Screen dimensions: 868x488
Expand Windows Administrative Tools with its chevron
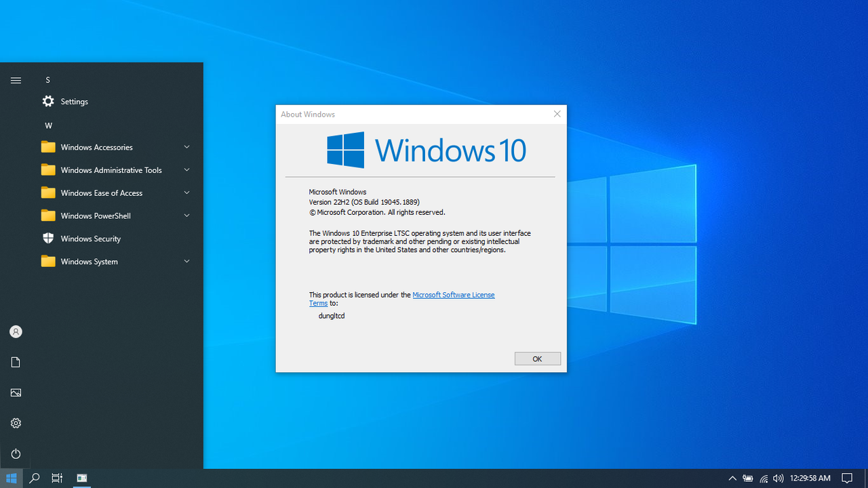point(186,170)
